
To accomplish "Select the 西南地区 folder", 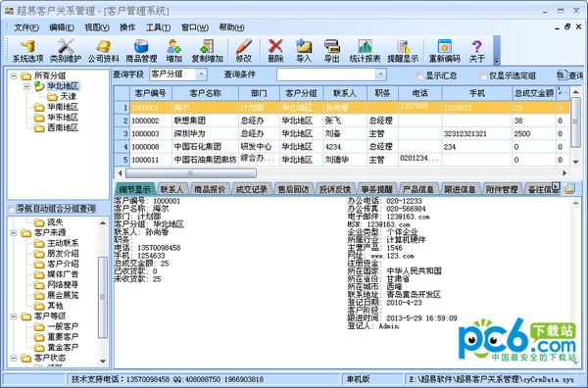I will (x=56, y=127).
